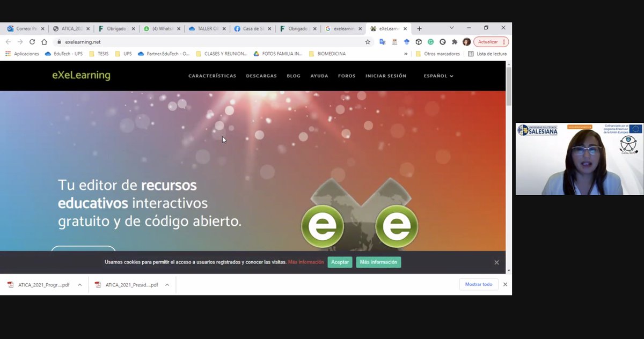Image resolution: width=644 pixels, height=339 pixels.
Task: Switch to the Casa de Facebook tab
Action: [254, 28]
